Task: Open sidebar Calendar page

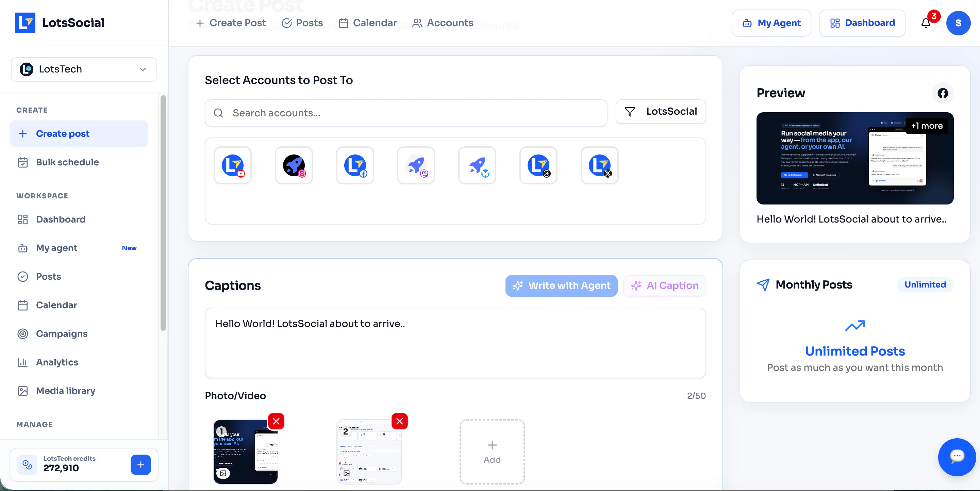Action: coord(79,305)
